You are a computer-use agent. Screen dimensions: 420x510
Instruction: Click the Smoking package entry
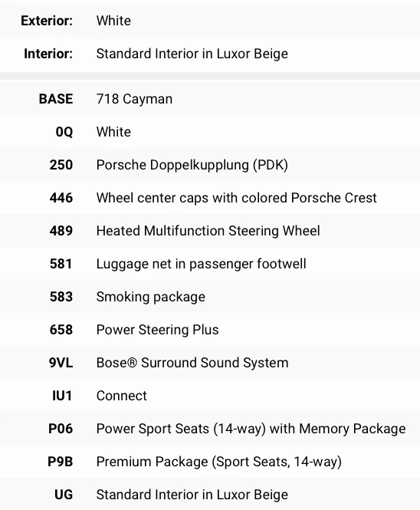[x=151, y=297]
